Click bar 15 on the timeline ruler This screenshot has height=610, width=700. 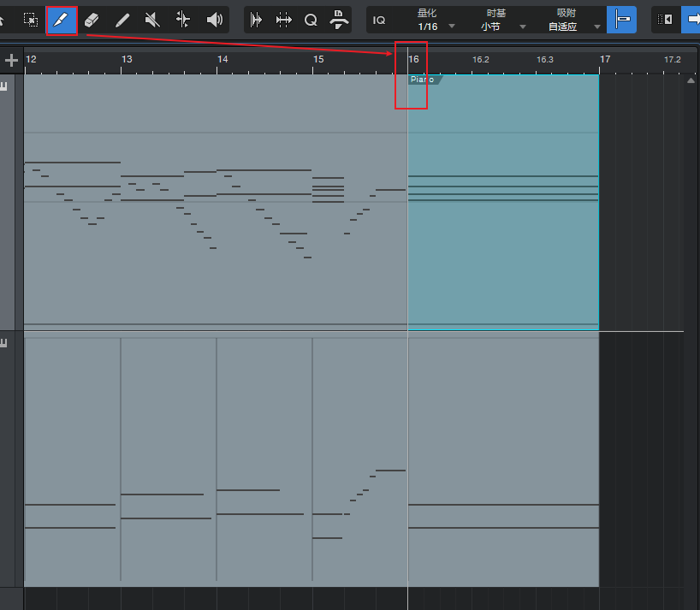pyautogui.click(x=318, y=59)
